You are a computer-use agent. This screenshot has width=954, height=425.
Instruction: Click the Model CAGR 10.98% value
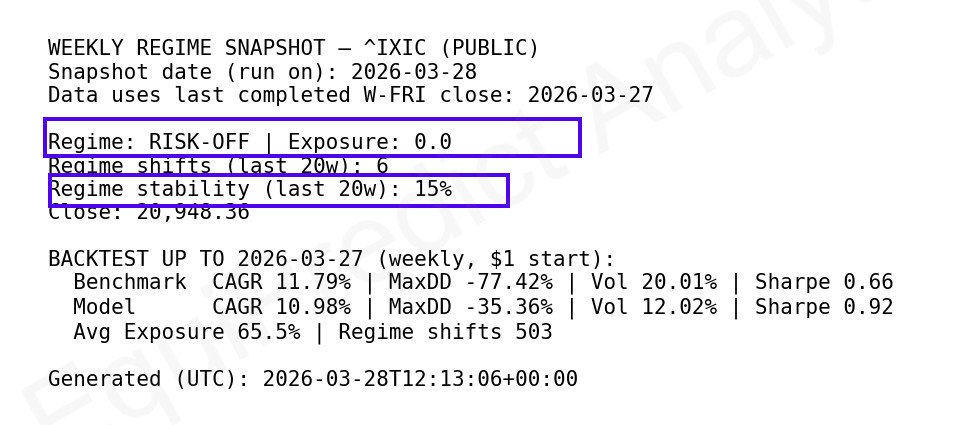click(x=281, y=306)
